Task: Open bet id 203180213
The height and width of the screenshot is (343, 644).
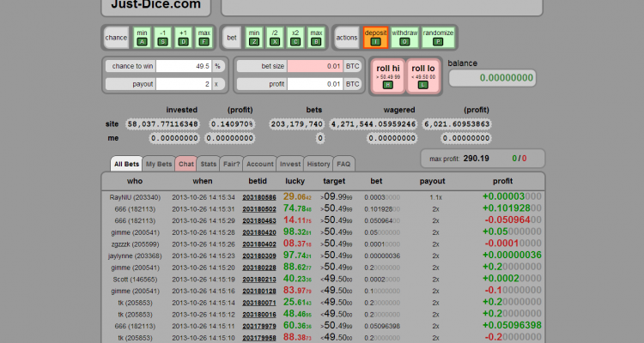Action: [259, 280]
